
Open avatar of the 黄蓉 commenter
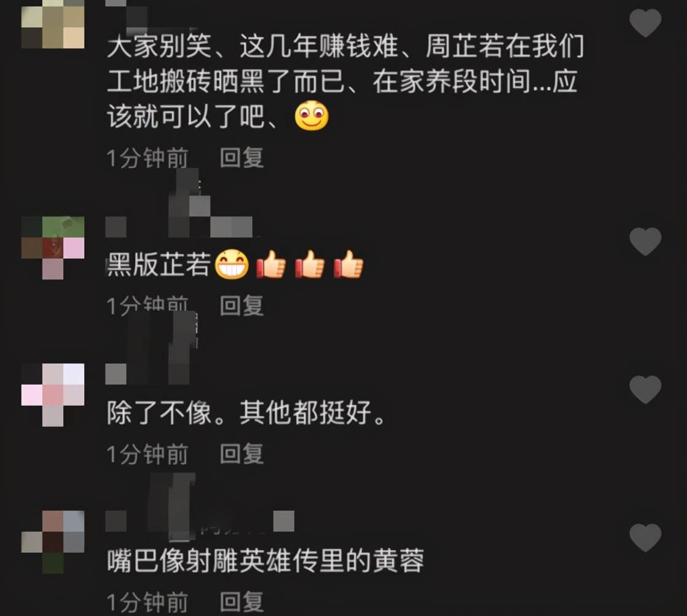tap(53, 542)
